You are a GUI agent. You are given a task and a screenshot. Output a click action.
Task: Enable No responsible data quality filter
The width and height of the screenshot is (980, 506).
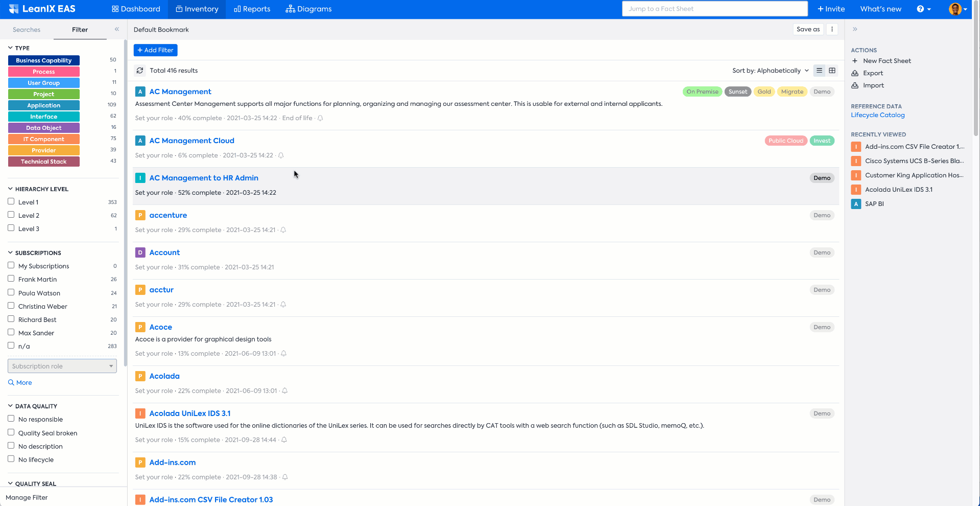(x=11, y=419)
